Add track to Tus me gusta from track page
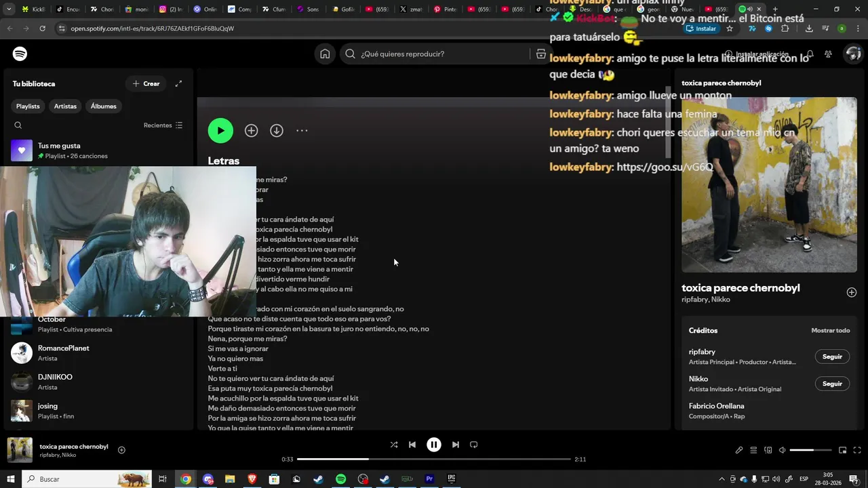This screenshot has height=488, width=868. [x=252, y=131]
